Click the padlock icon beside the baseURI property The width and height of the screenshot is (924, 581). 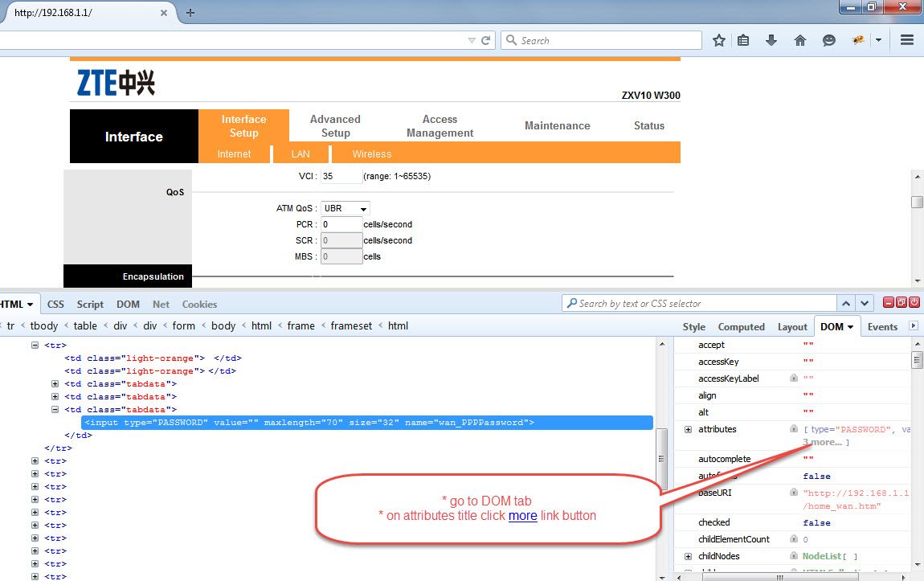793,493
